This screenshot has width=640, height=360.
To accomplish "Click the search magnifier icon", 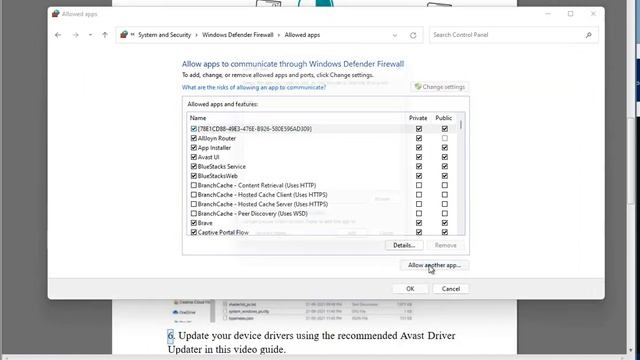I will (x=588, y=35).
